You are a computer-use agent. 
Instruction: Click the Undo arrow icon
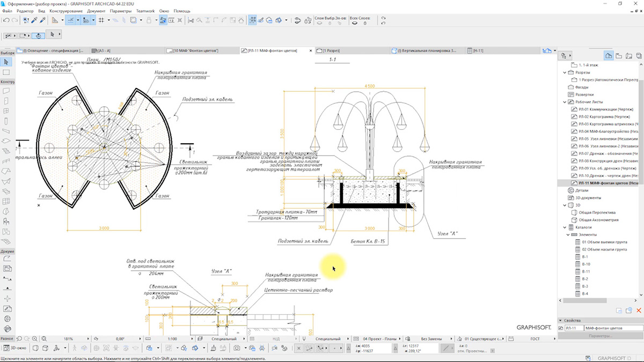click(x=5, y=20)
